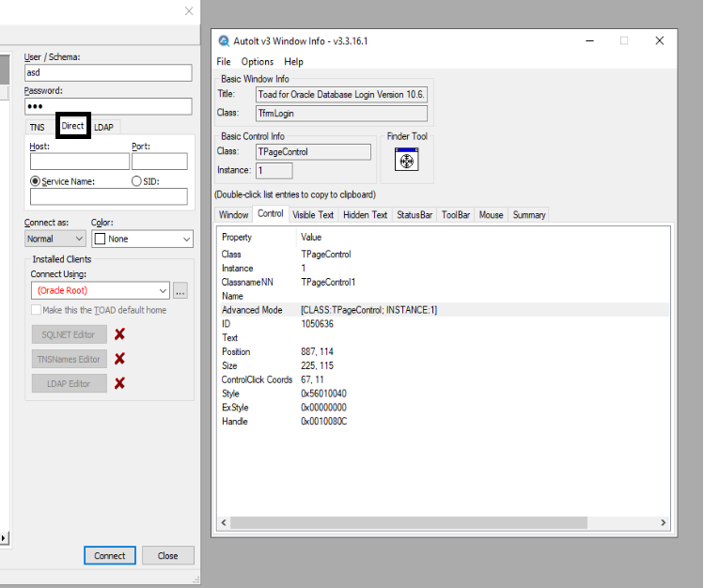This screenshot has width=704, height=588.
Task: Open the Options menu in AutoIt Window Info
Action: 258,61
